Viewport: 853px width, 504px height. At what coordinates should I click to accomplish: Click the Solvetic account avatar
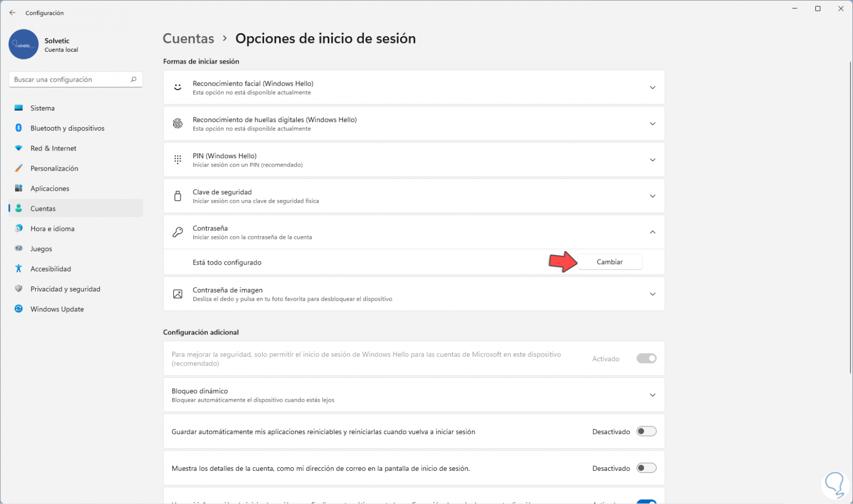point(23,44)
